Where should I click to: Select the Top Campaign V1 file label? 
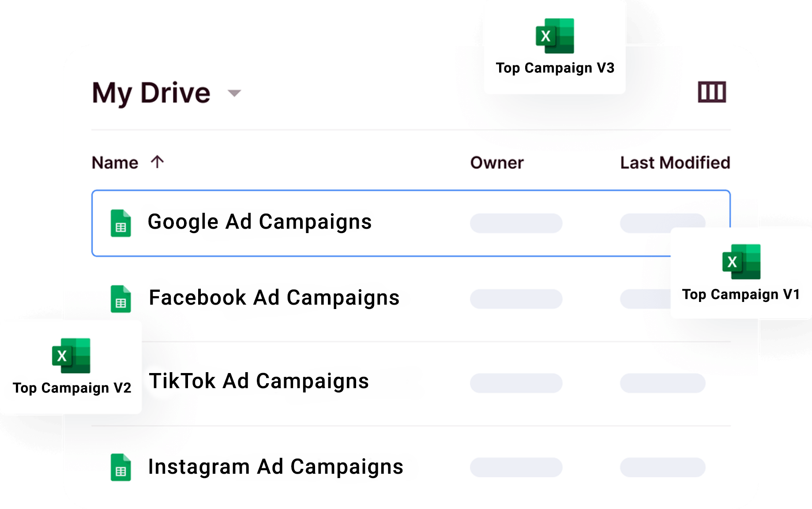(741, 294)
